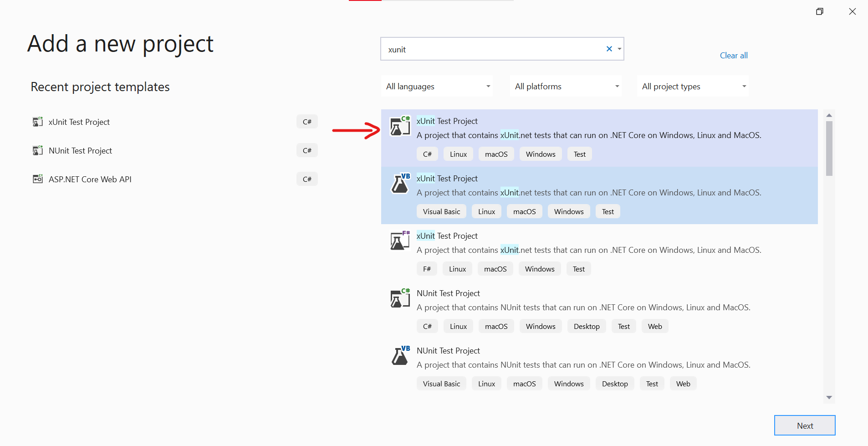The height and width of the screenshot is (446, 868).
Task: Select the C# xUnit Test Project template icon
Action: pyautogui.click(x=399, y=126)
